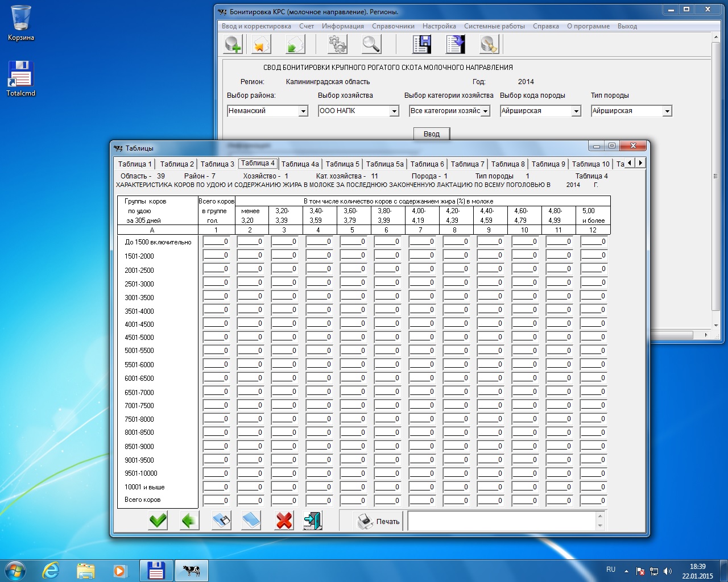Open the media player taskbar icon

(120, 570)
